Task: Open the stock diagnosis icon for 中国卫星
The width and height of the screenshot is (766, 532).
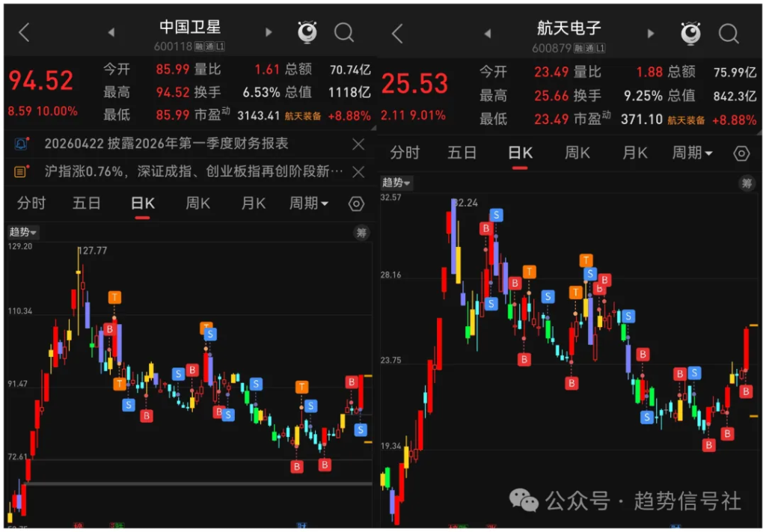Action: coord(307,33)
